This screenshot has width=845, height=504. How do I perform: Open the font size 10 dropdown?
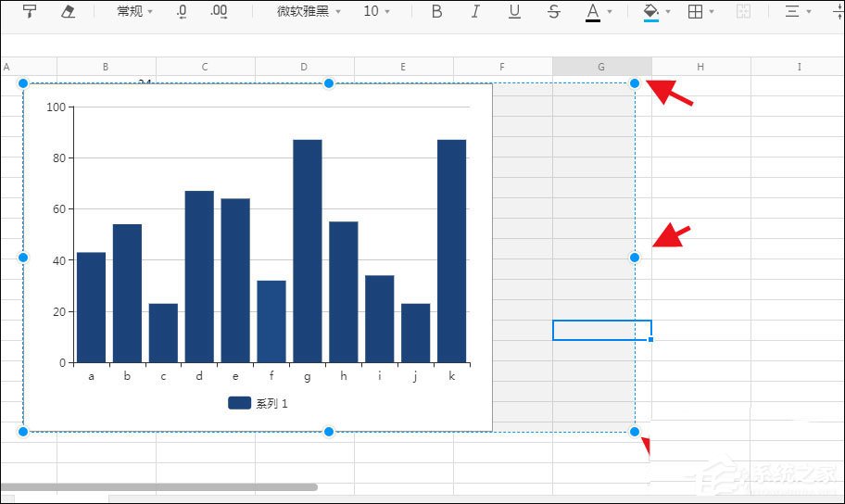pyautogui.click(x=376, y=11)
